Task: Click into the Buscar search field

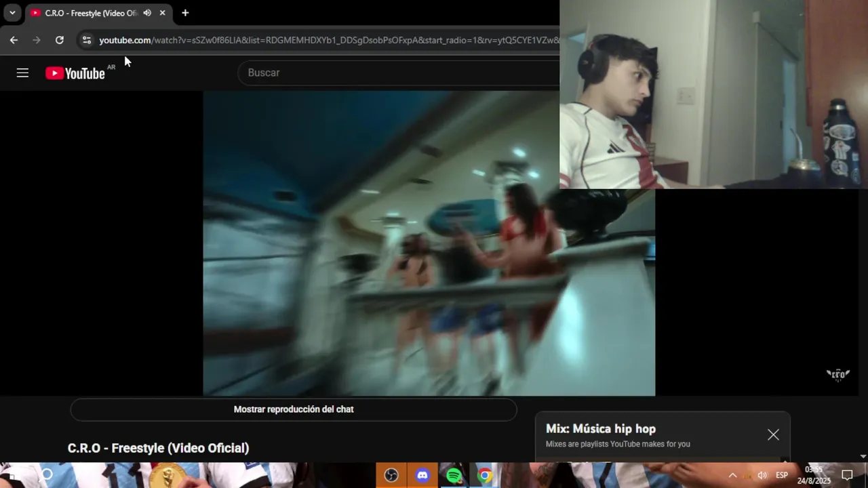Action: [x=400, y=73]
